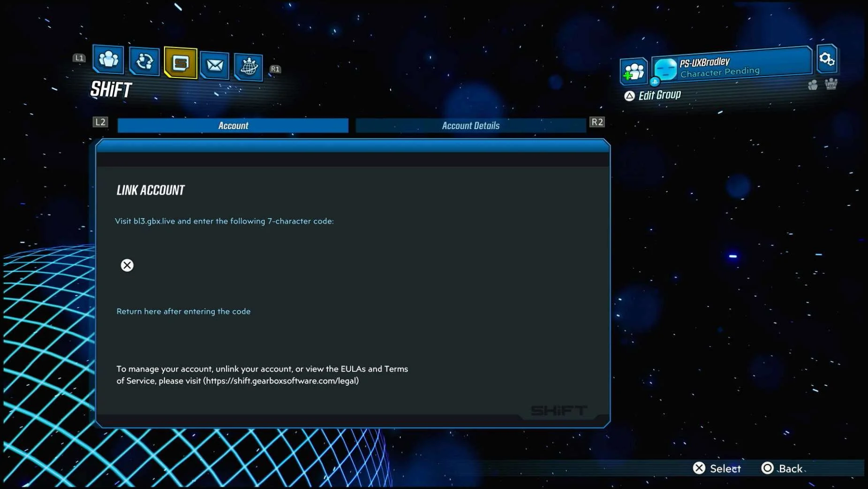Image resolution: width=868 pixels, height=489 pixels.
Task: Click the LINK ACCOUNT heading
Action: coord(151,190)
